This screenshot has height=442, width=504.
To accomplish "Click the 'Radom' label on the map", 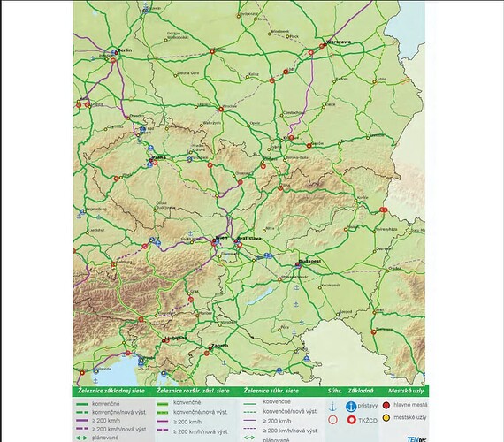I will [341, 79].
